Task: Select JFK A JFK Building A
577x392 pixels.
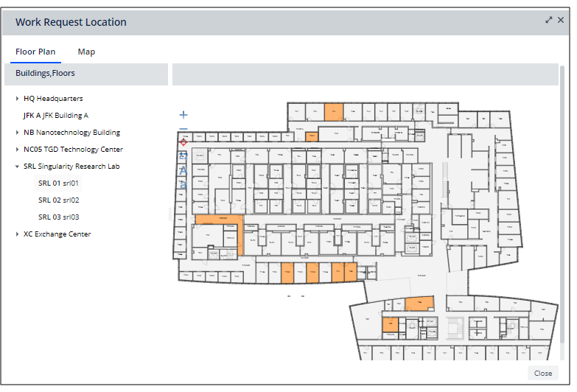Action: 55,116
